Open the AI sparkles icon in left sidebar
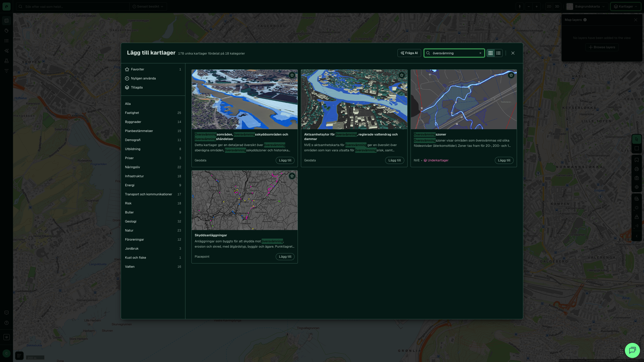Viewport: 644px width, 362px height. pos(7,51)
